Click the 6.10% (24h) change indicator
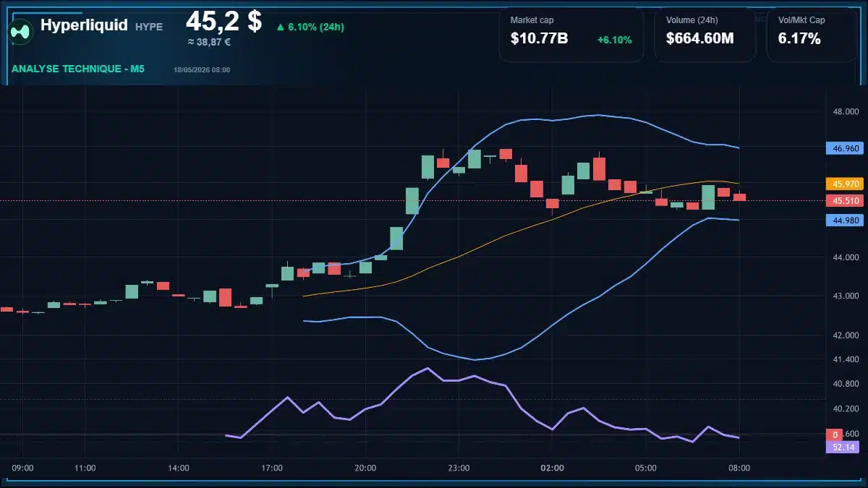 [310, 27]
